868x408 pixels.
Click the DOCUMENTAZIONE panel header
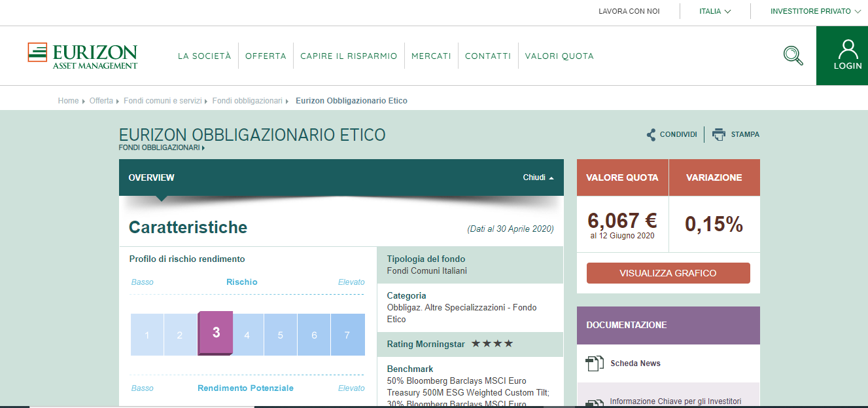pyautogui.click(x=668, y=325)
